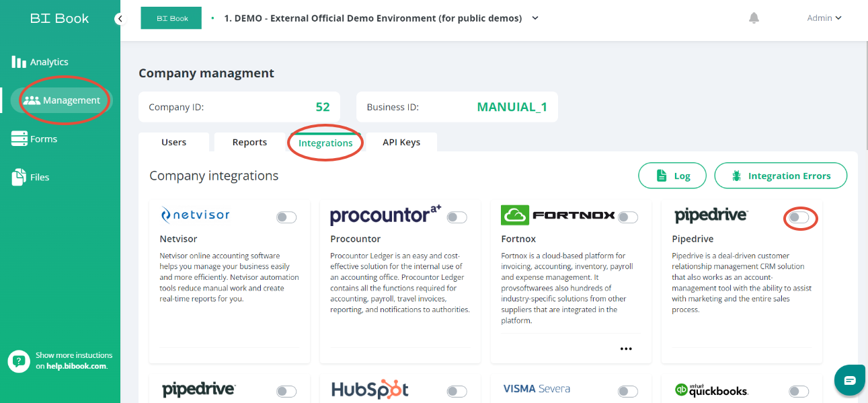Click the Procountor card title

click(356, 239)
